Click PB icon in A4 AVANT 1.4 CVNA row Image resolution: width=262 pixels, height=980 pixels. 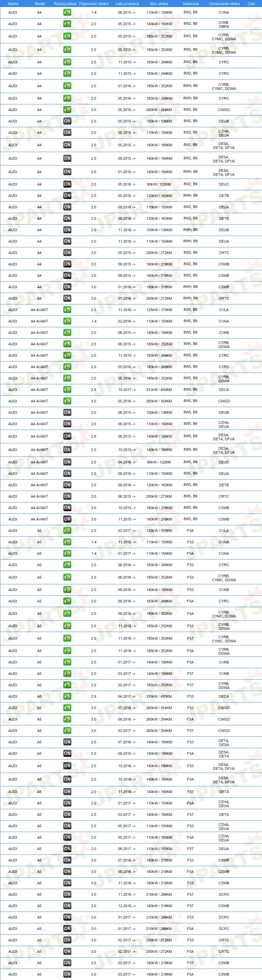point(67,321)
